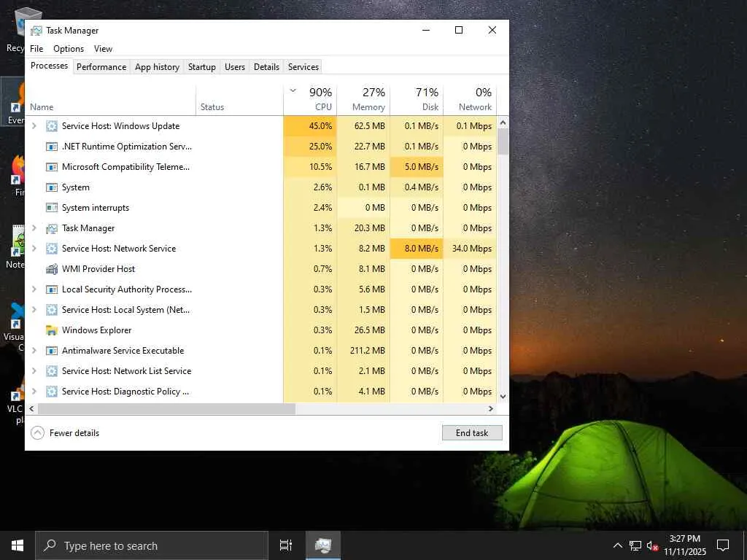
Task: Click the 34.0 Mbps network value
Action: point(472,249)
